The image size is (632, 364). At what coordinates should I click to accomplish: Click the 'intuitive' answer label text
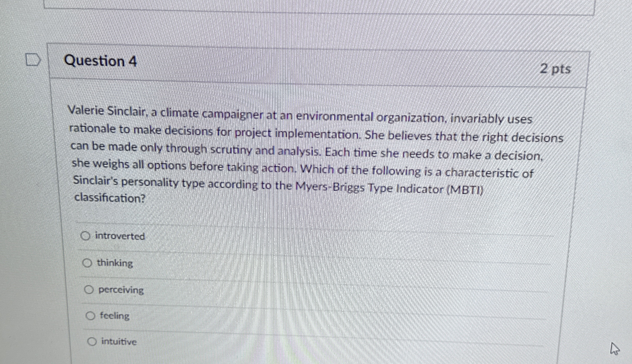119,342
